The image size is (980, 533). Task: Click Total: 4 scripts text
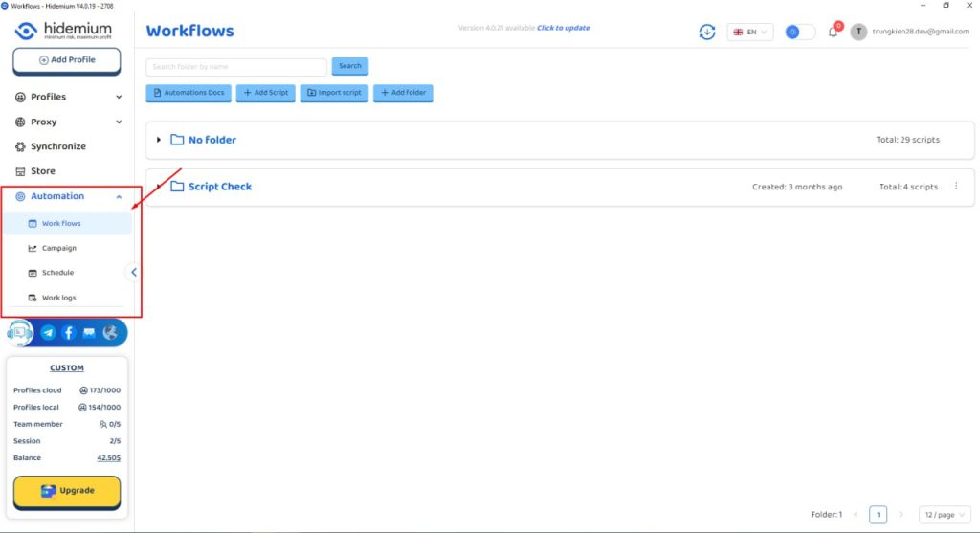pos(908,187)
